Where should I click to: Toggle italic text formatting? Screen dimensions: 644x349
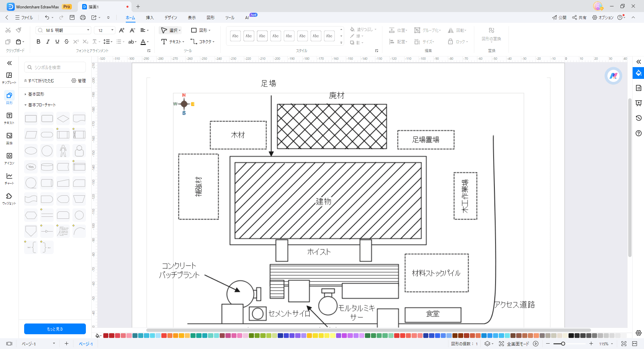pos(48,42)
